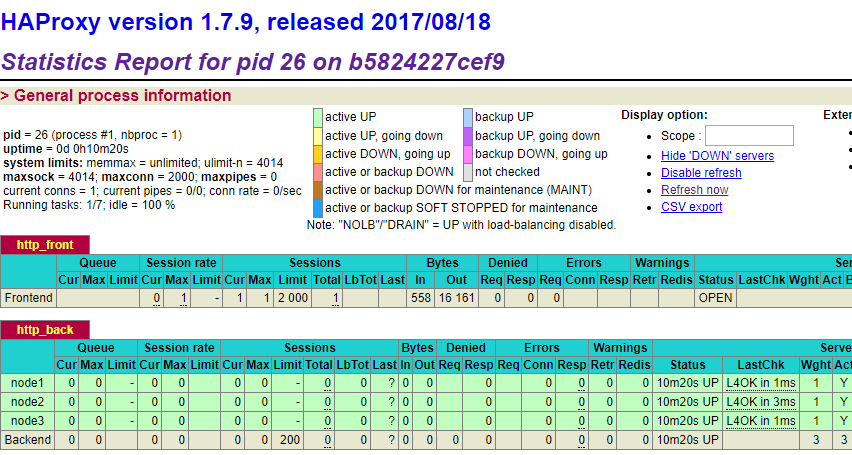Click the Warnings header in http_front
This screenshot has height=455, width=852.
coord(662,263)
